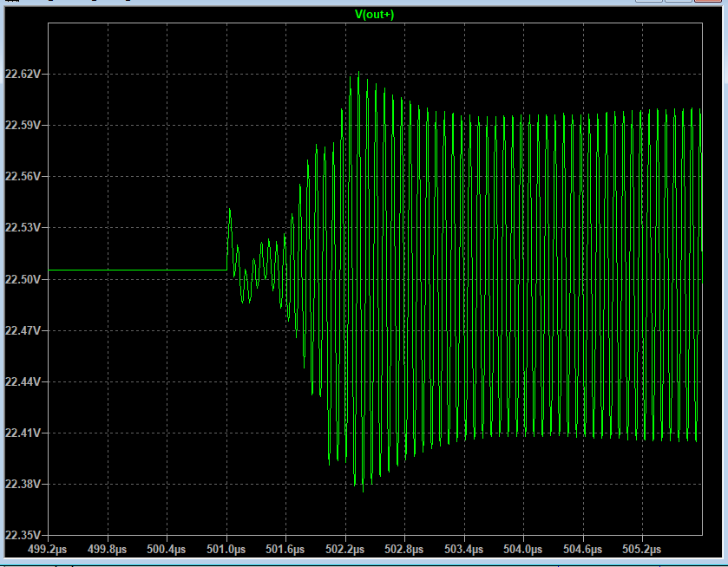
Task: Click the 22.59V vertical axis label
Action: click(23, 126)
